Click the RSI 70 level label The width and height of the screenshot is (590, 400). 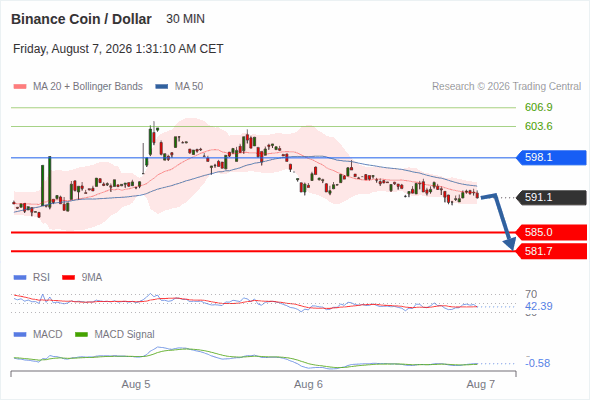(531, 294)
